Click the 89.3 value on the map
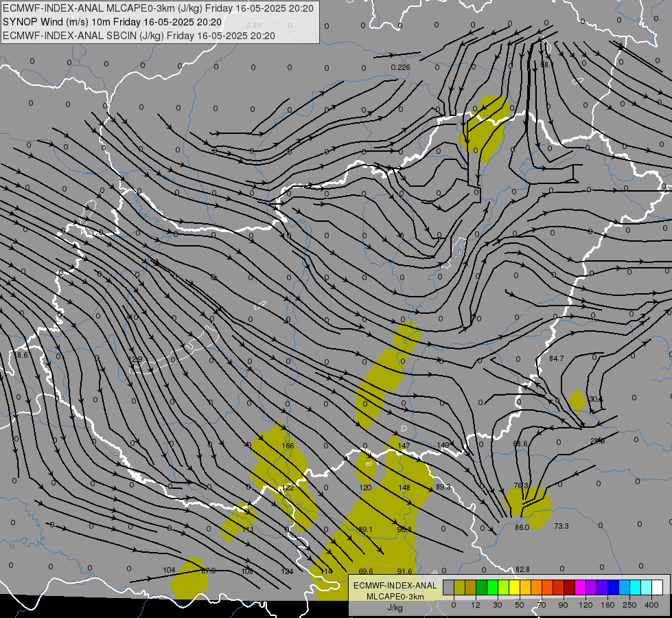Viewport: 672px width, 618px height. [x=443, y=488]
